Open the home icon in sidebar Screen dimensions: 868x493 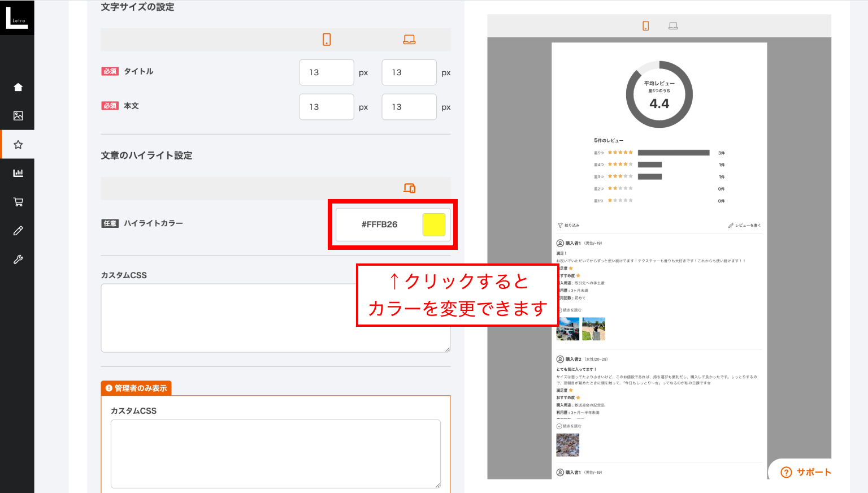pyautogui.click(x=18, y=87)
